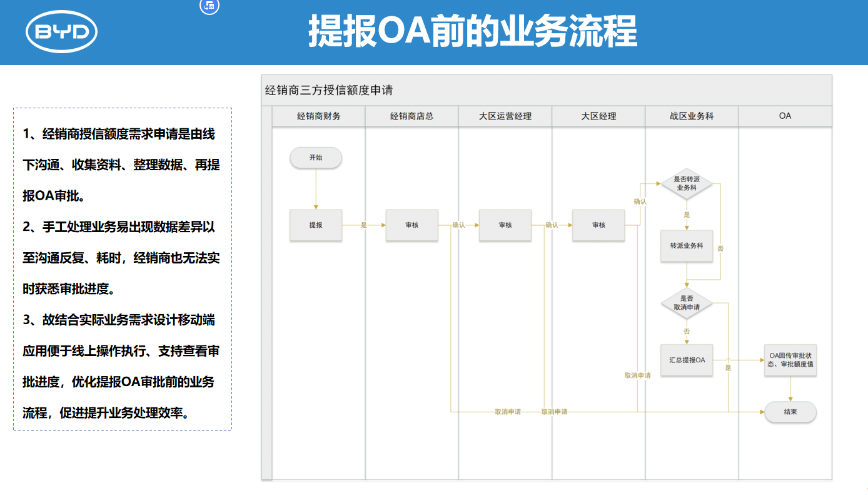Click the 审核 box in 经销商店总 lane

pyautogui.click(x=412, y=225)
